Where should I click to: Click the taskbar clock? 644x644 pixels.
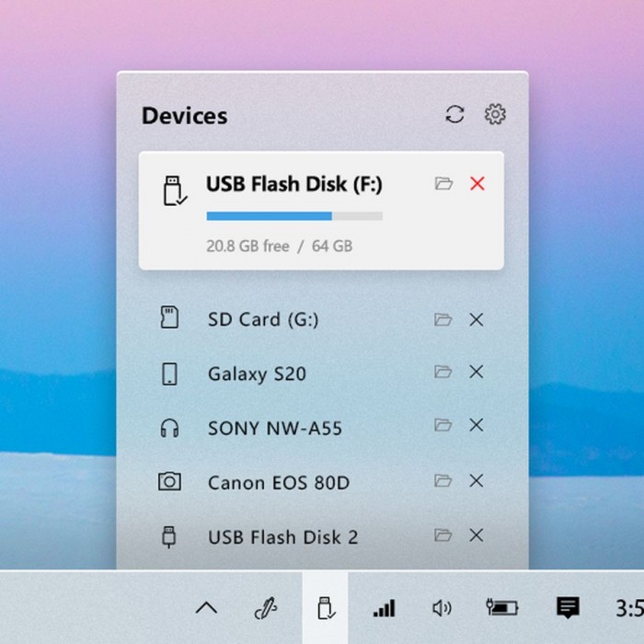pos(629,608)
